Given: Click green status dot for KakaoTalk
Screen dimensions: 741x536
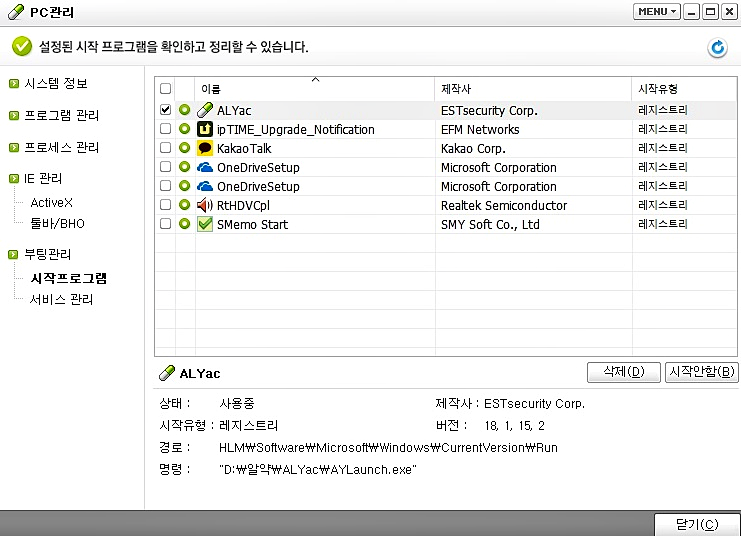Looking at the screenshot, I should coord(184,147).
